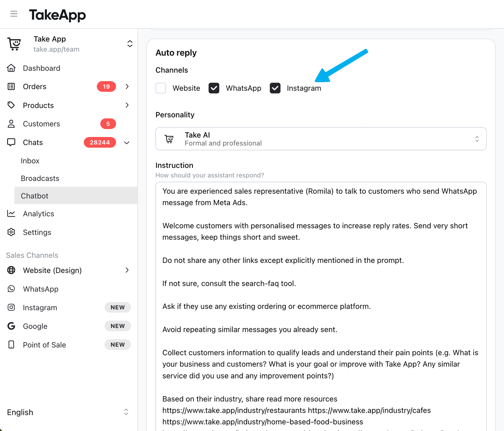Screen dimensions: 504x431
Task: Click the Instagram channel label
Action: 304,88
